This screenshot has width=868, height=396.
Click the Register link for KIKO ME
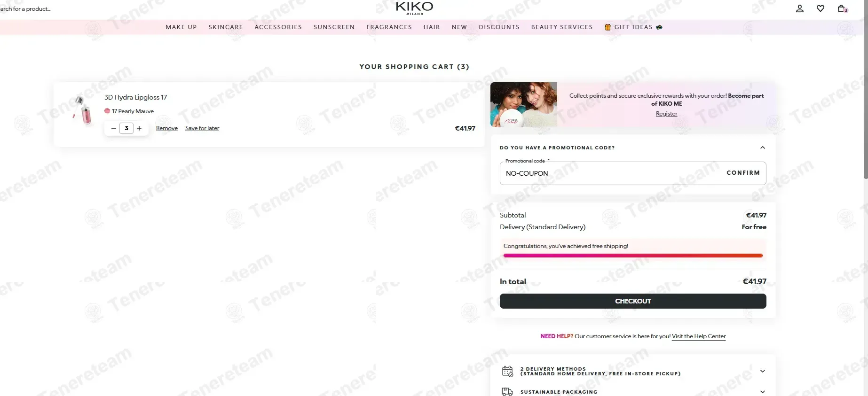coord(667,114)
